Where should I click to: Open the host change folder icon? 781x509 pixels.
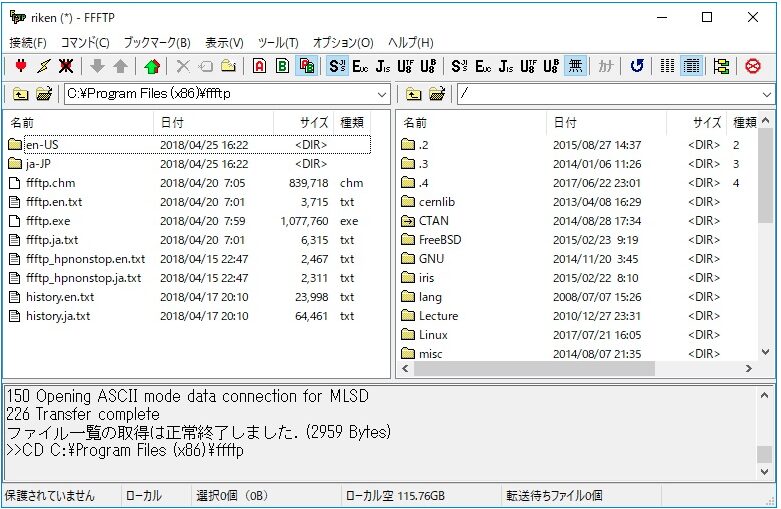click(437, 94)
